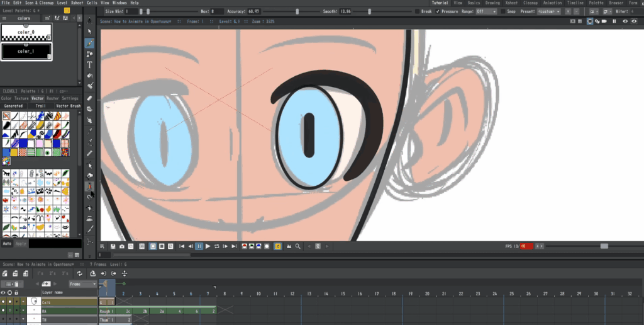Open the Texture style tab
The width and height of the screenshot is (644, 325).
[21, 98]
